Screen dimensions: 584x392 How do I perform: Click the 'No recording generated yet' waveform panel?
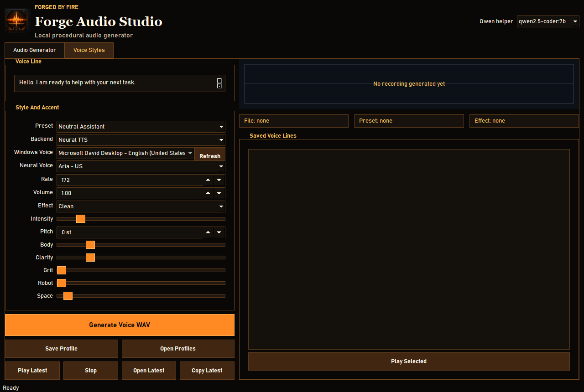click(409, 84)
